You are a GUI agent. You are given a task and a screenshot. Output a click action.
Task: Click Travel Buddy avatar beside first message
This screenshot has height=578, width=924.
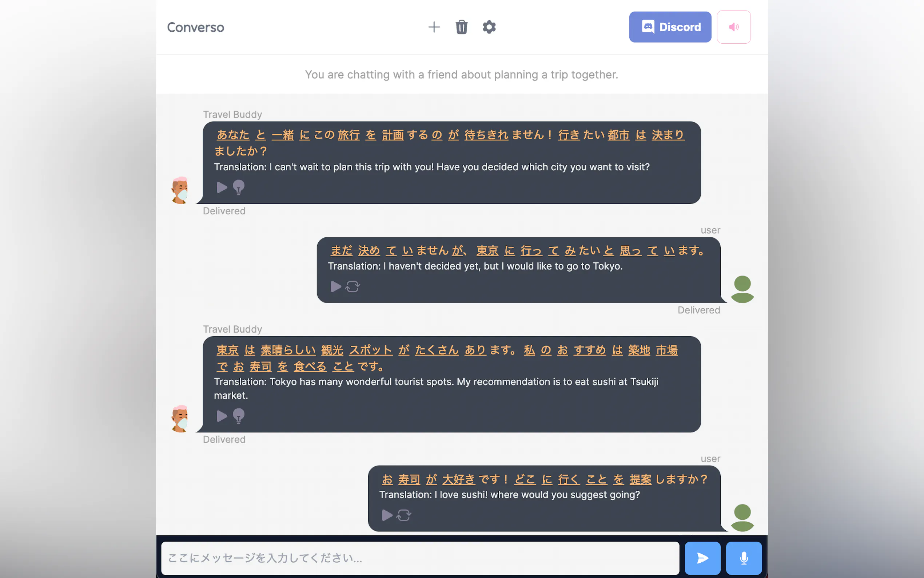click(180, 190)
